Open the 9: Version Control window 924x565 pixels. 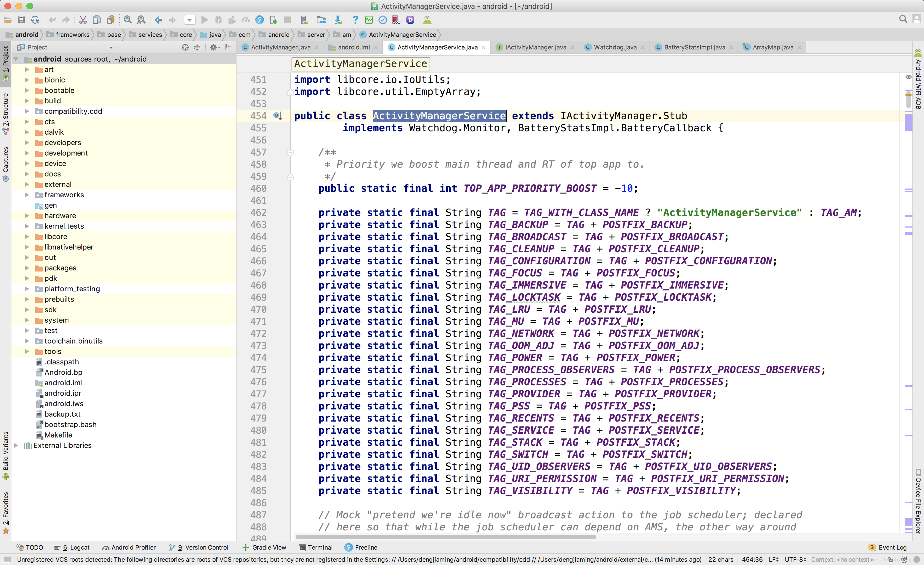click(x=199, y=548)
